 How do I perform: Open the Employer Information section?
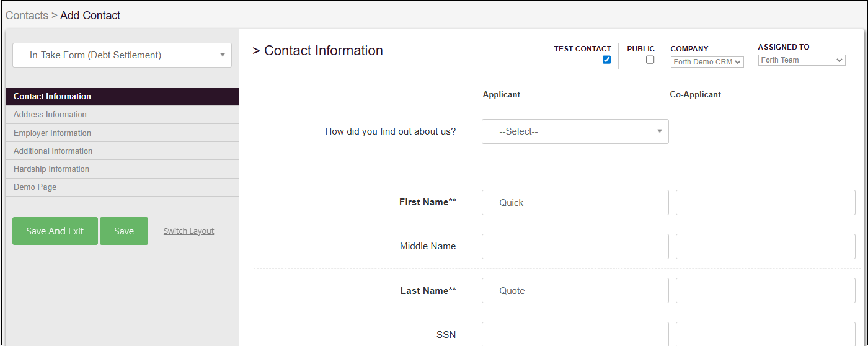[x=122, y=133]
